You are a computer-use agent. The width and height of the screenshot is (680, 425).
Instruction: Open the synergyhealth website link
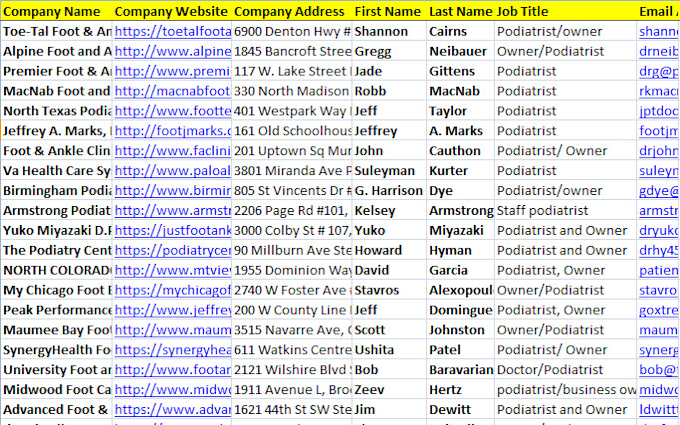173,350
